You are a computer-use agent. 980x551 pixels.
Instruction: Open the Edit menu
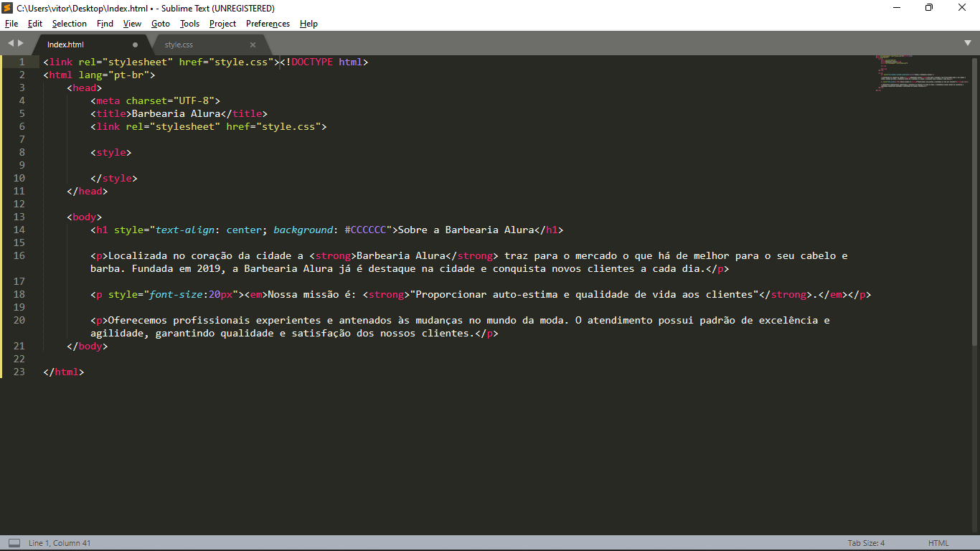35,24
